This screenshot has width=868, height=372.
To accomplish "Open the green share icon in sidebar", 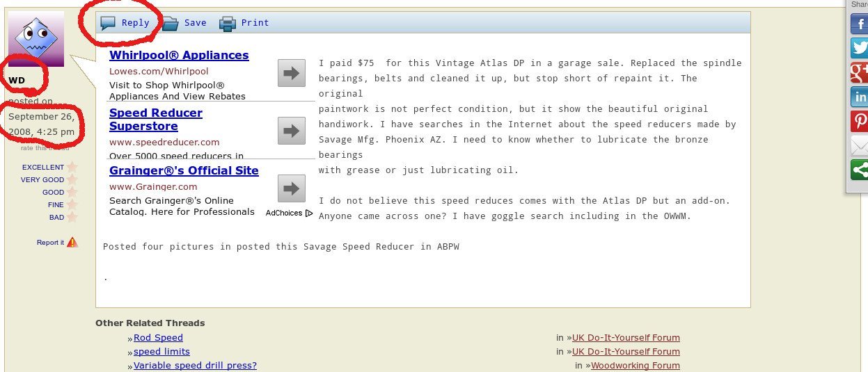I will 859,170.
